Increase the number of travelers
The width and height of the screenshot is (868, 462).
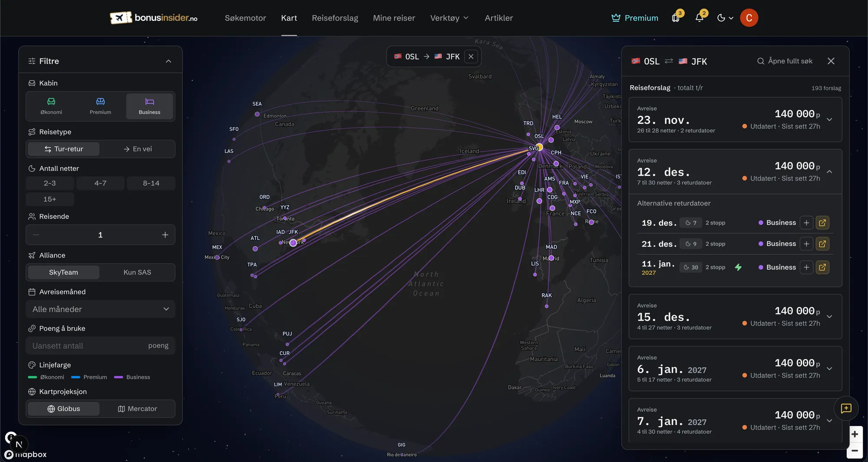click(x=165, y=235)
